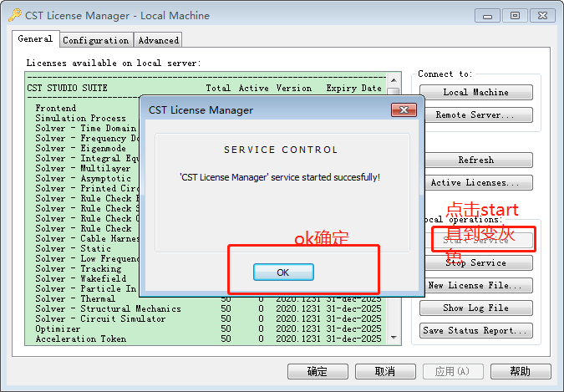Viewport: 564px width, 392px height.
Task: Select the Frontend license row
Action: tap(56, 108)
